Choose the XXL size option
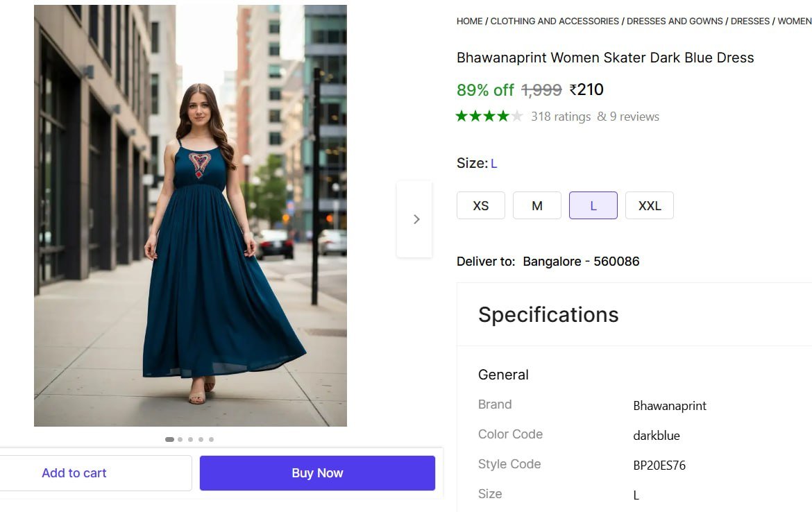 coord(650,205)
